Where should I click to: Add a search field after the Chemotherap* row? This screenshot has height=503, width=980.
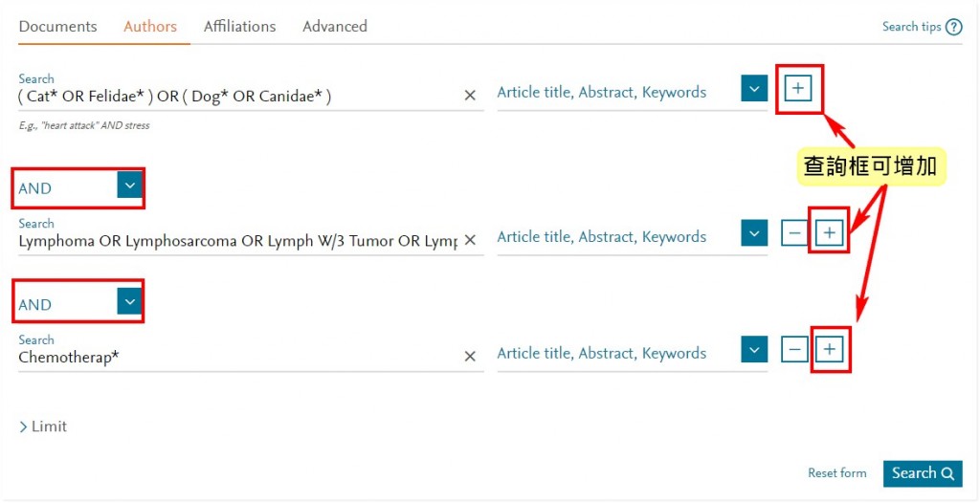click(829, 349)
